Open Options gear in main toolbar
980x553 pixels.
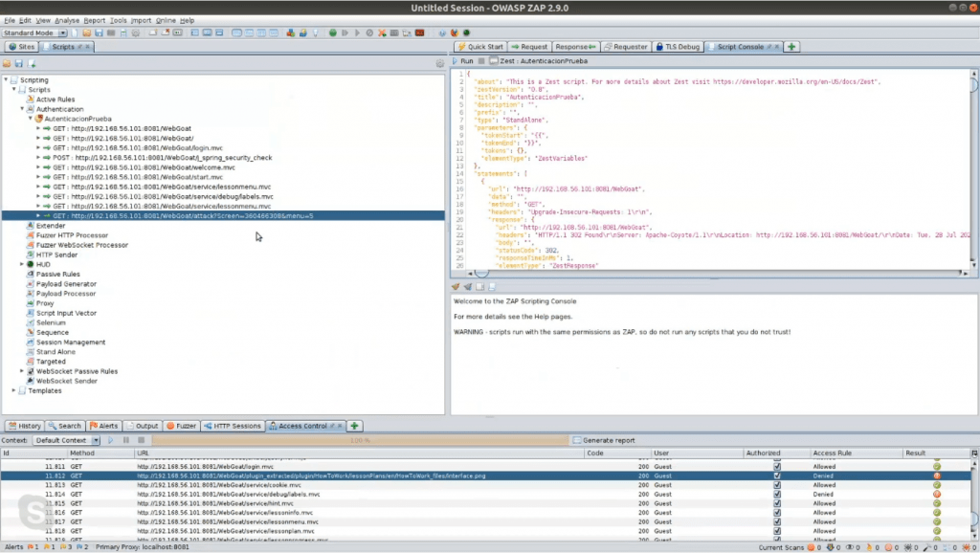pos(136,33)
